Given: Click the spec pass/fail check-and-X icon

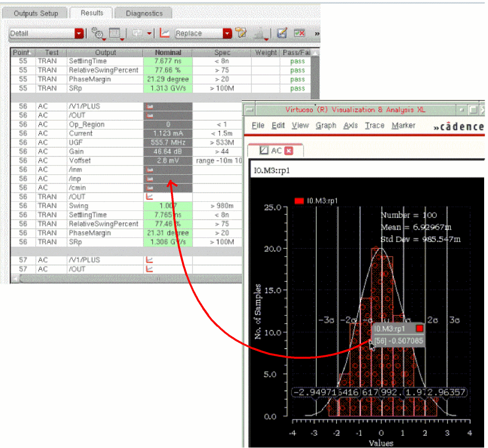Looking at the screenshot, I should tap(300, 33).
